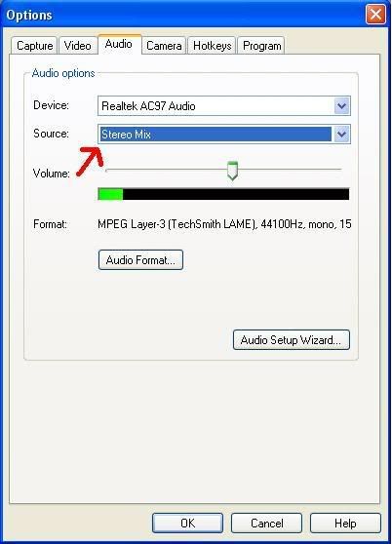Expand the Device dropdown arrow
This screenshot has height=544, width=392.
click(342, 106)
